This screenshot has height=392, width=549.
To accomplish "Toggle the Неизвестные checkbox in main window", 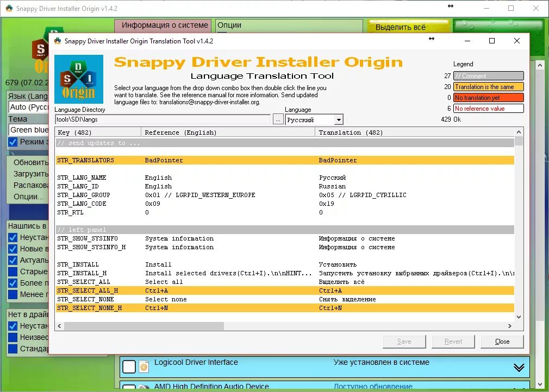I will click(13, 338).
